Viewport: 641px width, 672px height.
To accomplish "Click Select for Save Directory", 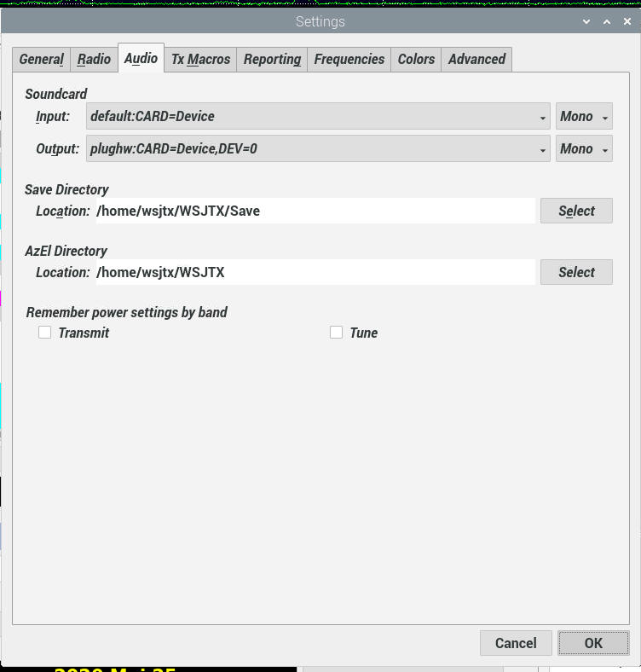I will (576, 211).
